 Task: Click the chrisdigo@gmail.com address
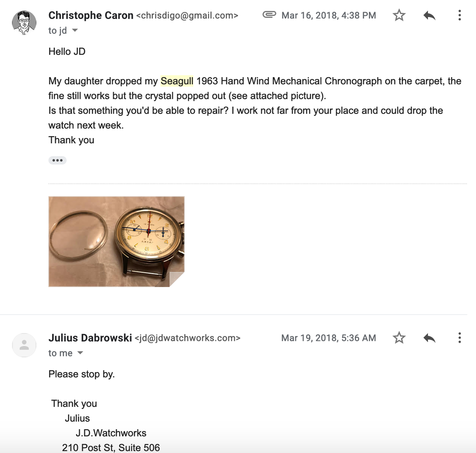187,16
